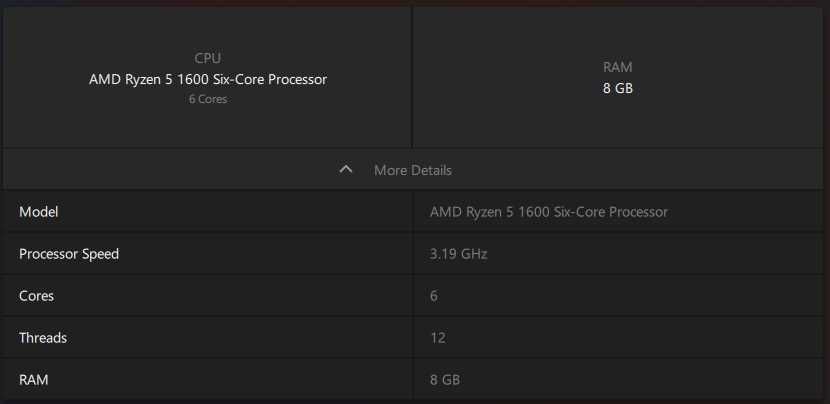Click the 8 GB value in RAM card
Image resolution: width=830 pixels, height=404 pixels.
pyautogui.click(x=618, y=88)
